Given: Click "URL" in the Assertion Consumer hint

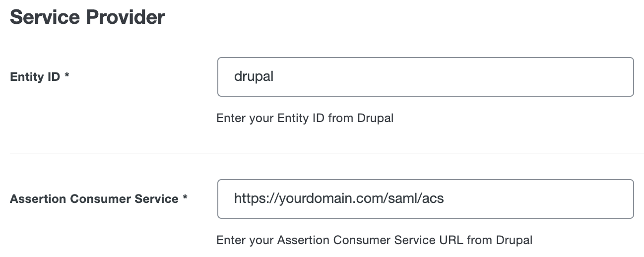Looking at the screenshot, I should coord(450,240).
